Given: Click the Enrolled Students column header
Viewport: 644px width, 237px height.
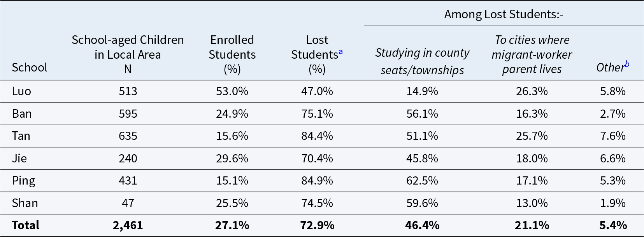Looking at the screenshot, I should pos(232,54).
